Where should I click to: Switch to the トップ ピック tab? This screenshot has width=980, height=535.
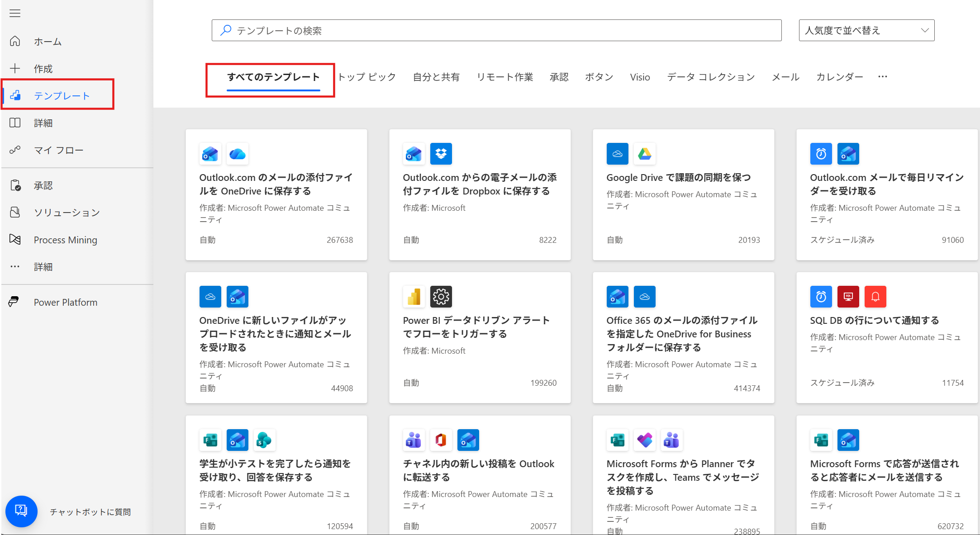pos(367,77)
